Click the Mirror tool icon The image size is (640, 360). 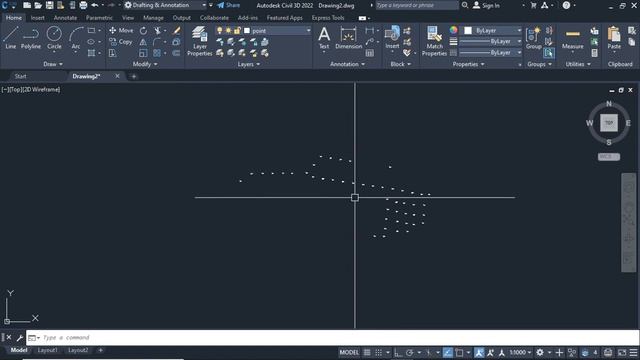tap(143, 42)
